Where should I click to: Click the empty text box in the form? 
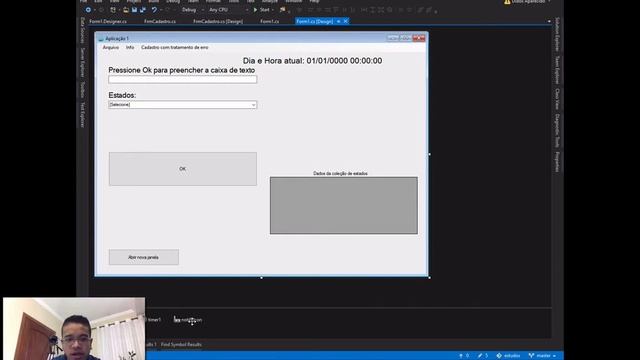[182, 80]
